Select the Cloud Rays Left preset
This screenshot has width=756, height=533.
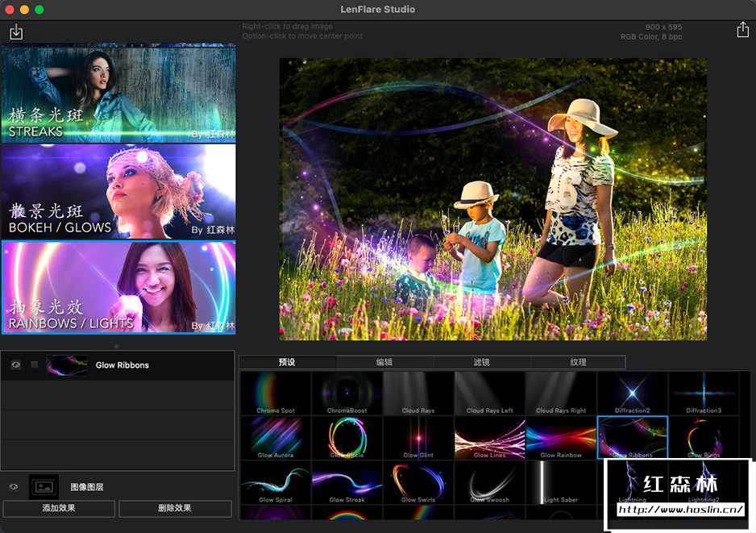[x=489, y=394]
